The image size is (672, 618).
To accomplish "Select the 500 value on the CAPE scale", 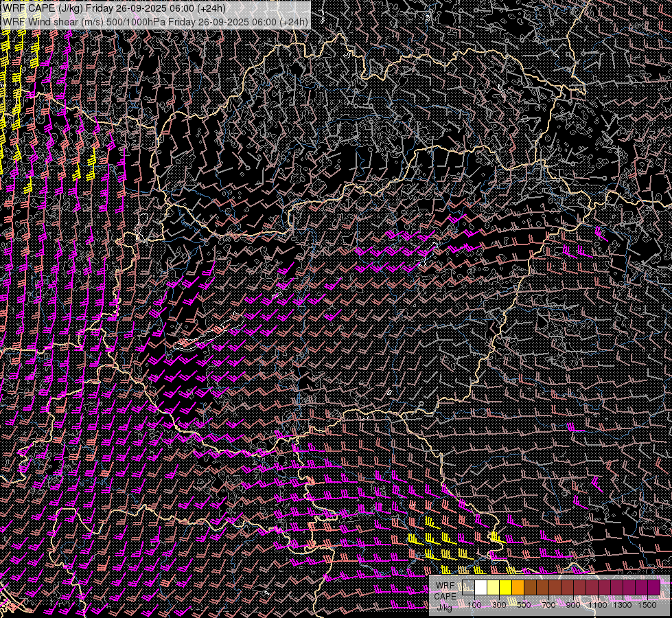I will [x=524, y=605].
